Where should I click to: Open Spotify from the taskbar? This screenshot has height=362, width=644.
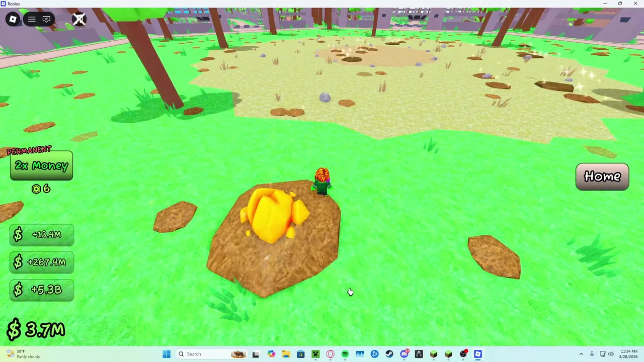(345, 354)
